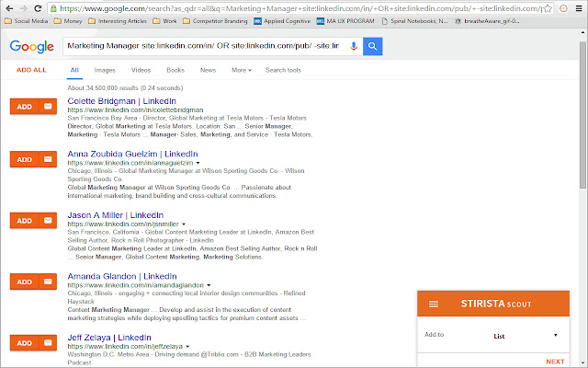This screenshot has width=588, height=368.
Task: Add Jeff Zelaya with ADD button
Action: pos(25,343)
